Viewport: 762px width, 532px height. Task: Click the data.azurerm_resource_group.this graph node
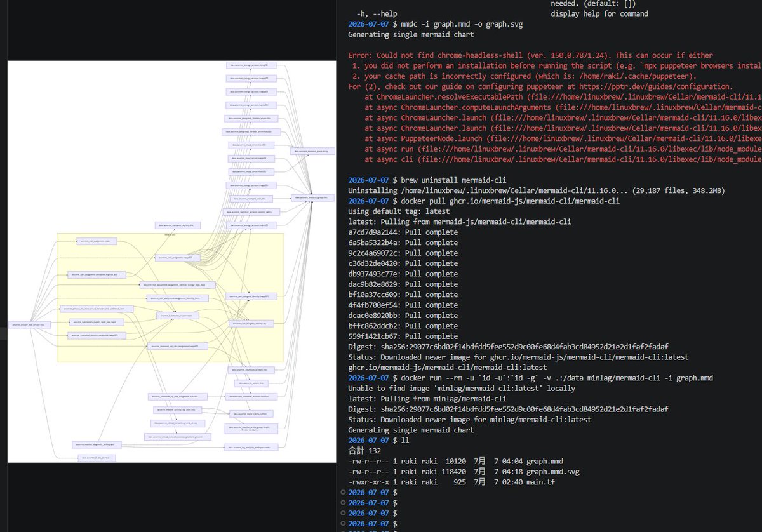[x=313, y=197]
